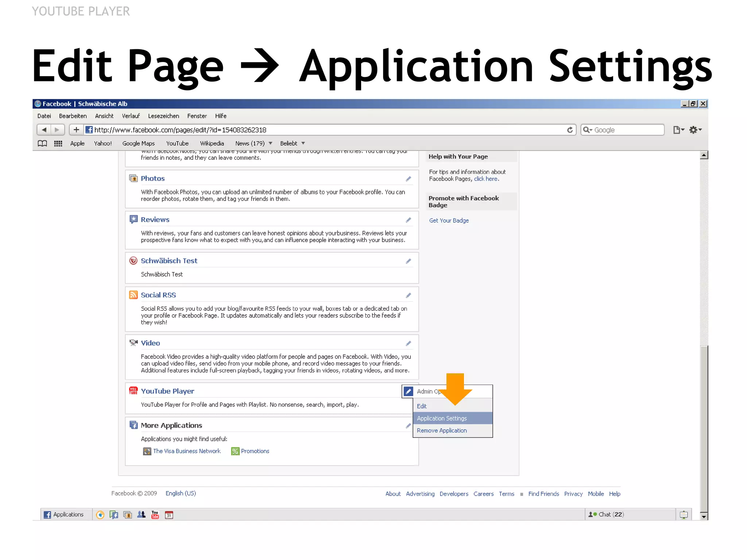Viewport: 747px width, 560px height.
Task: Click the Social RSS heading link
Action: pos(158,295)
